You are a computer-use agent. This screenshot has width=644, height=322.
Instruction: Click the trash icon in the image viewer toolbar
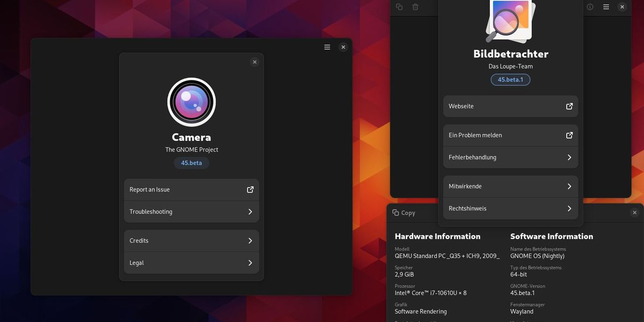(415, 7)
